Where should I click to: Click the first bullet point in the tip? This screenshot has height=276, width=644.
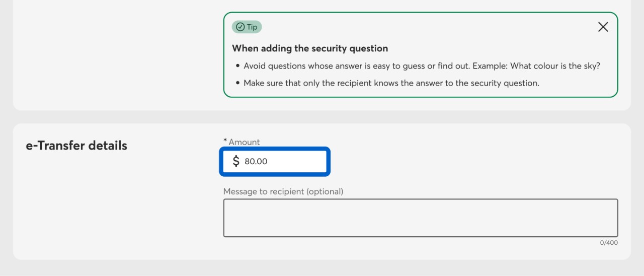237,66
